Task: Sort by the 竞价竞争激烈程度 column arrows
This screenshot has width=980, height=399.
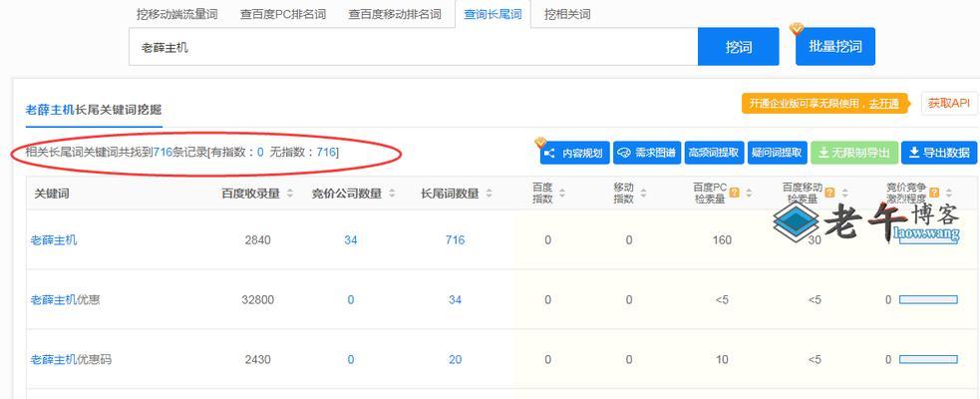Action: click(949, 194)
